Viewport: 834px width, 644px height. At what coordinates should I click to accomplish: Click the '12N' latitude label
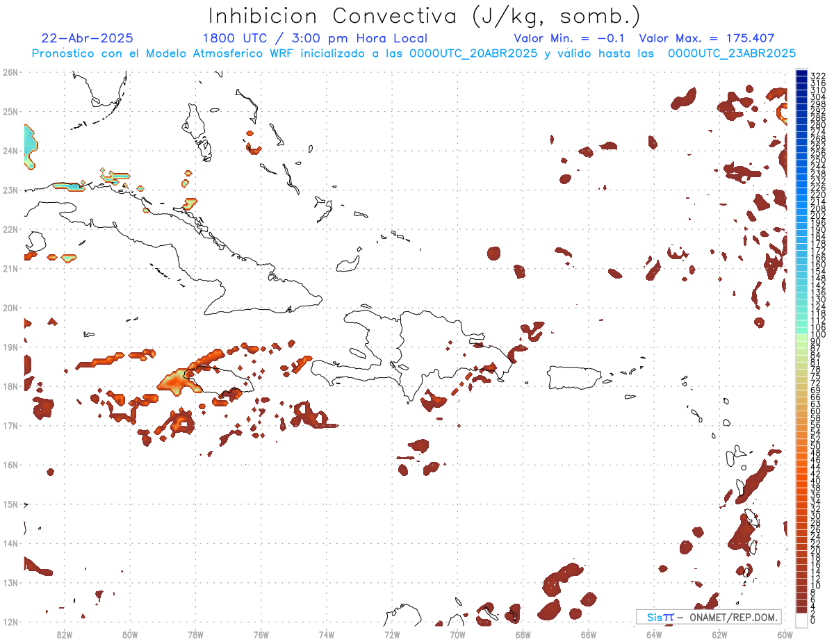(10, 622)
